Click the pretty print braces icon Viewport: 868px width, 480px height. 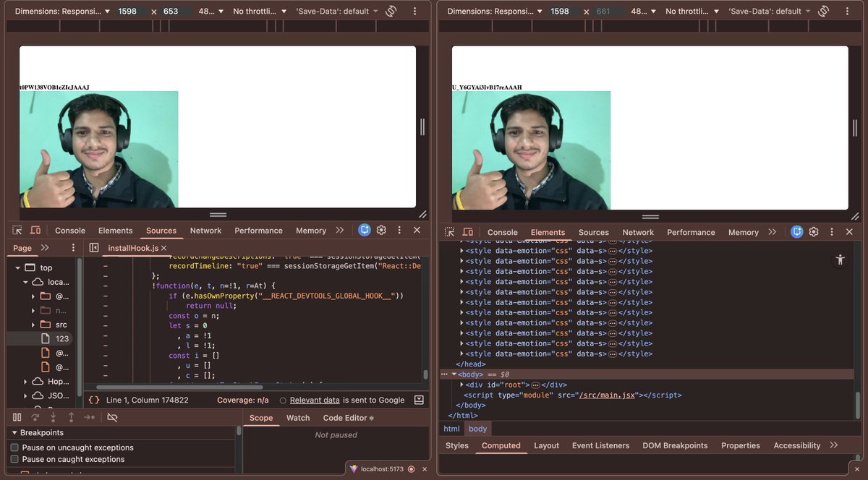click(94, 400)
